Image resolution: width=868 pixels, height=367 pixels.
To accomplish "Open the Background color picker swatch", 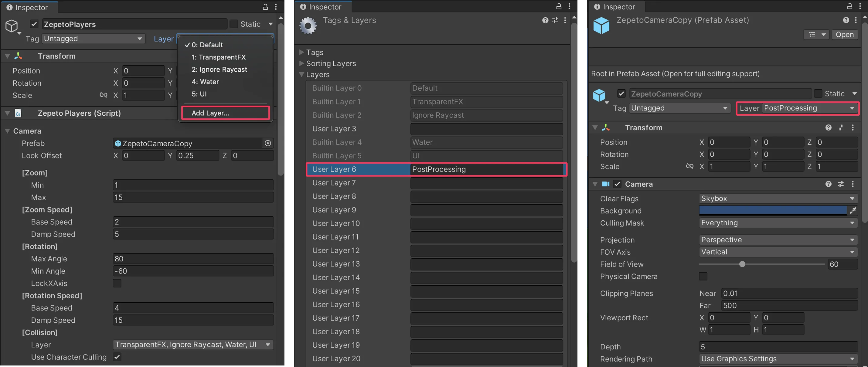I will click(773, 211).
